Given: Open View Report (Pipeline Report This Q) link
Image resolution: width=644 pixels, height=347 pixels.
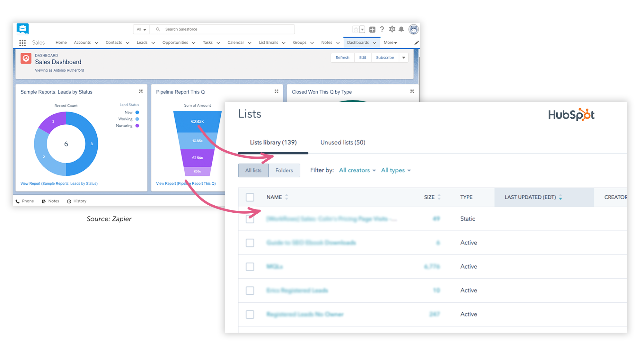Looking at the screenshot, I should coord(186,183).
